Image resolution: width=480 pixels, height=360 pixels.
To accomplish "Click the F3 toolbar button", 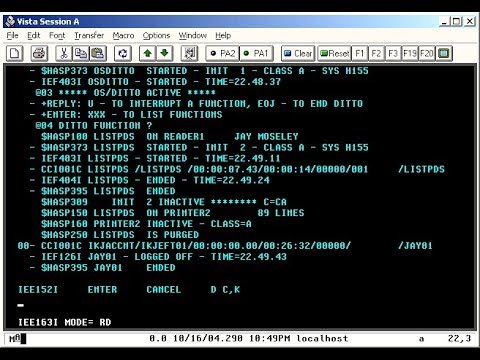I will (x=393, y=53).
